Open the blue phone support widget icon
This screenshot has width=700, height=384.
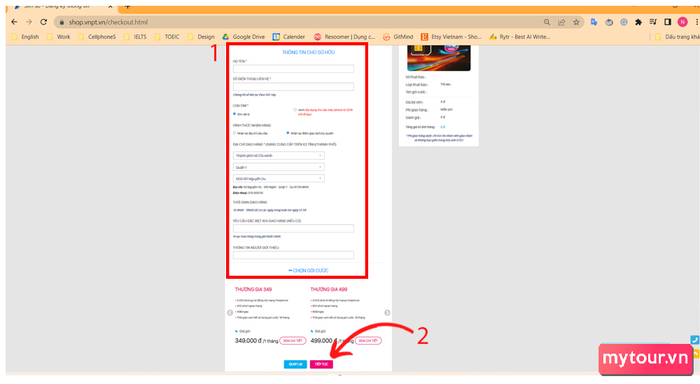695,340
